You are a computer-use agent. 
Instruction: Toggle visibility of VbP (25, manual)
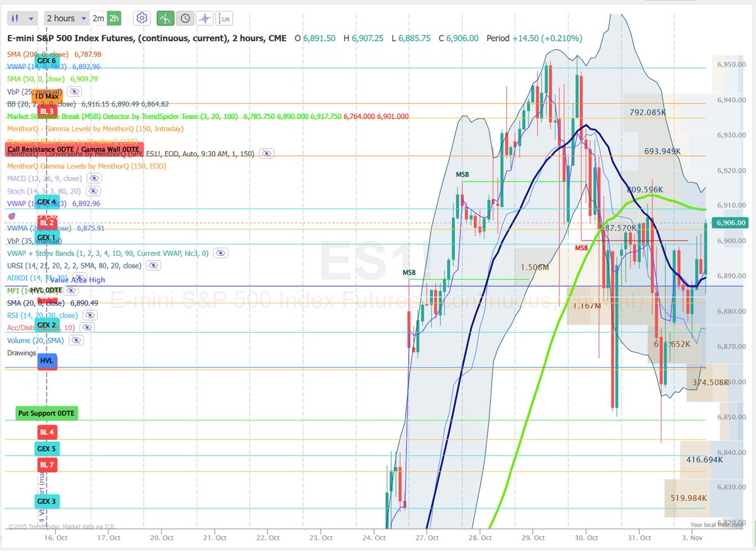(x=74, y=91)
